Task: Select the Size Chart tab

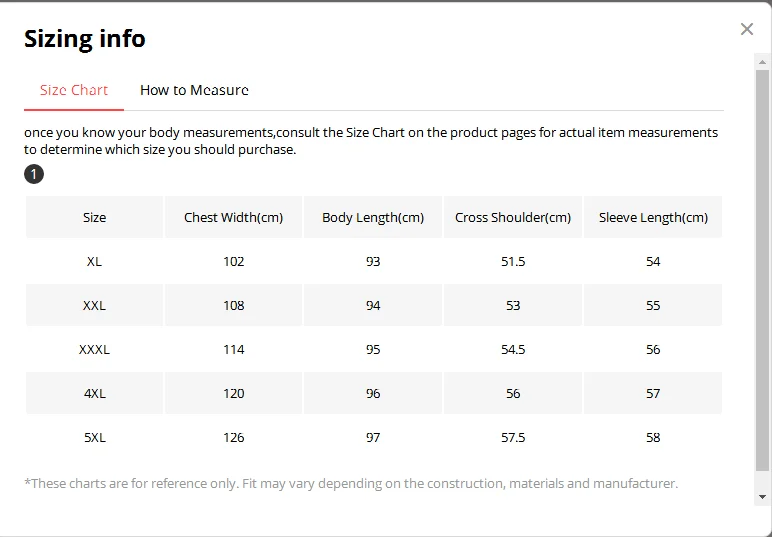Action: coord(74,90)
